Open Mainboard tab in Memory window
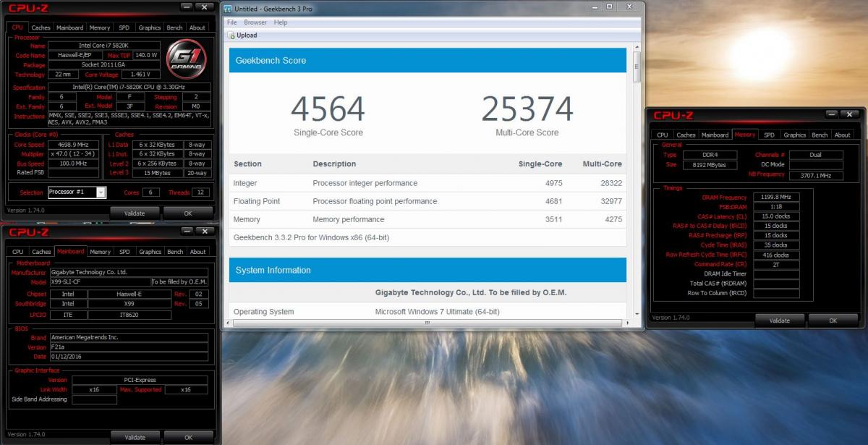Viewport: 868px width, 445px height. (715, 135)
